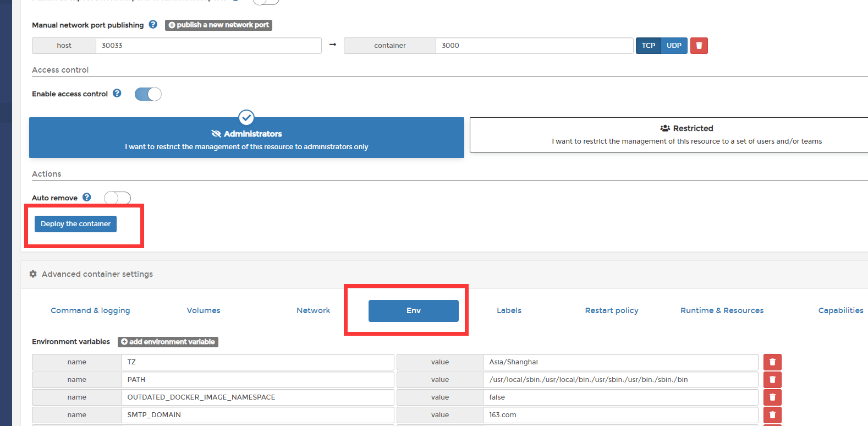Select UDP protocol for port mapping

674,46
